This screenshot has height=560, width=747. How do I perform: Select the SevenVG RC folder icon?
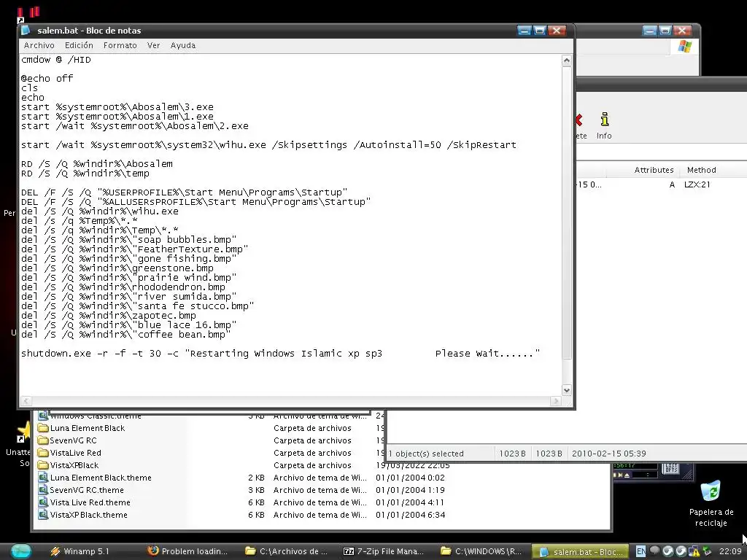[x=43, y=440]
